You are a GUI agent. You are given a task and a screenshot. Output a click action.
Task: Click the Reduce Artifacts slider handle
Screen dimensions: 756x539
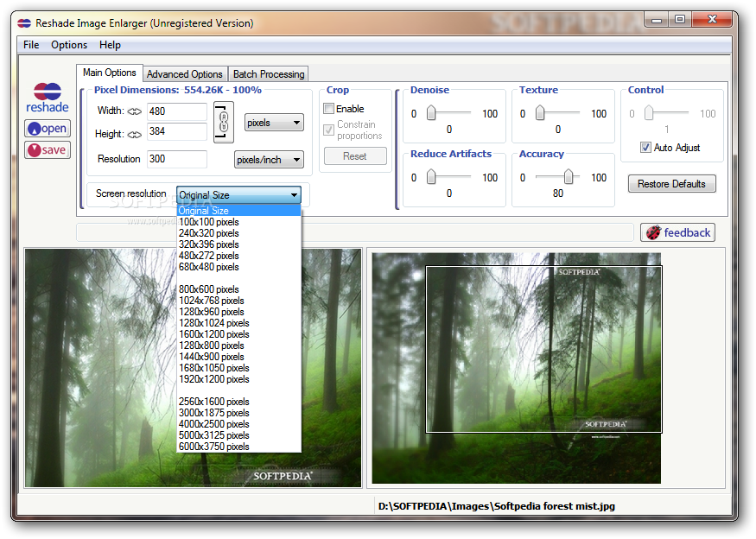click(x=431, y=177)
